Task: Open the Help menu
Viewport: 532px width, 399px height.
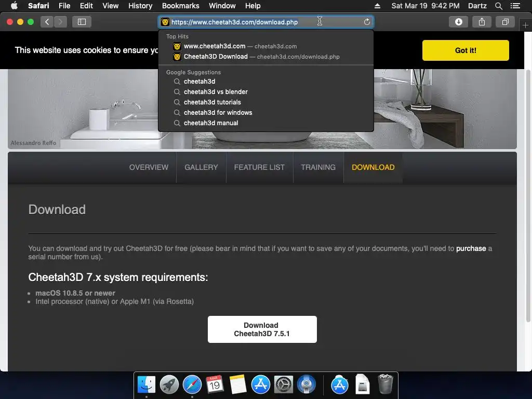Action: click(253, 6)
